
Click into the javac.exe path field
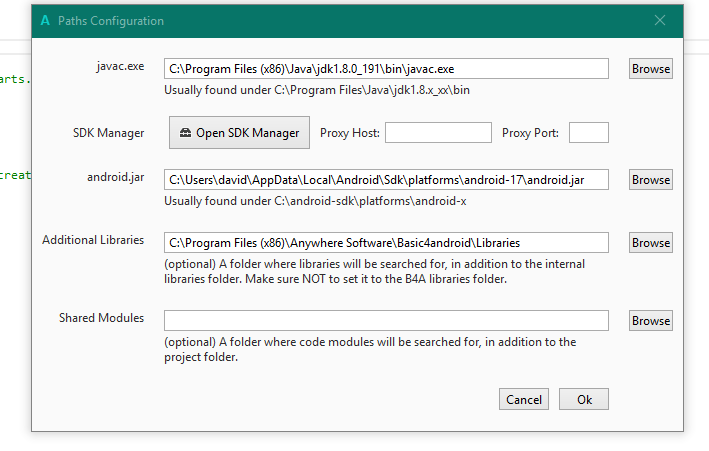(386, 69)
